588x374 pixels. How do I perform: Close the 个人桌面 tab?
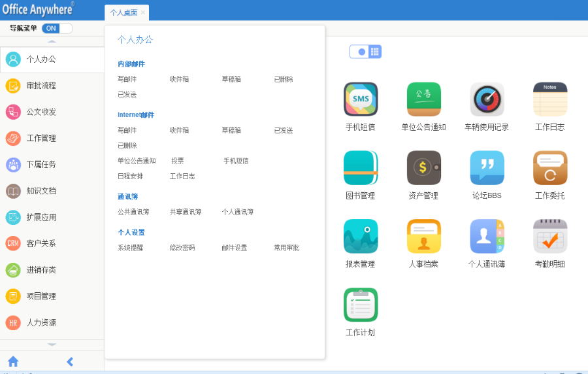(x=143, y=12)
